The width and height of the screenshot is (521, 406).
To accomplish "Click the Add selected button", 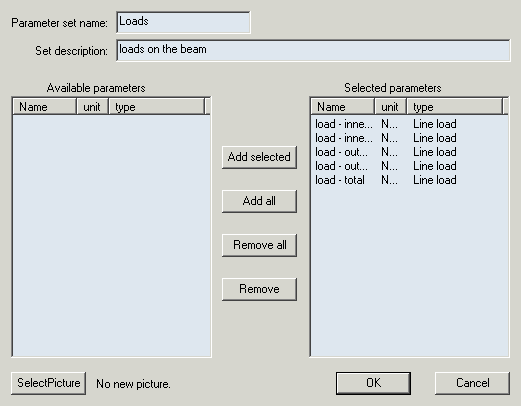I will pyautogui.click(x=259, y=157).
